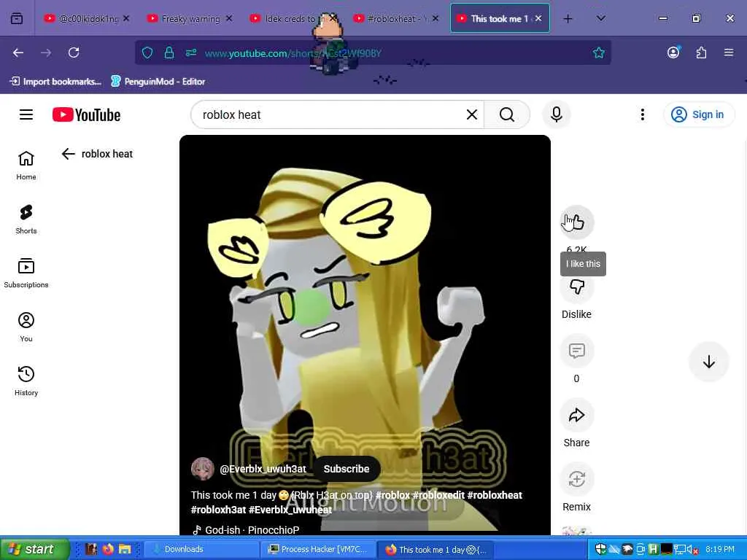Click the channel avatar on the short
The width and height of the screenshot is (747, 560).
(x=203, y=469)
